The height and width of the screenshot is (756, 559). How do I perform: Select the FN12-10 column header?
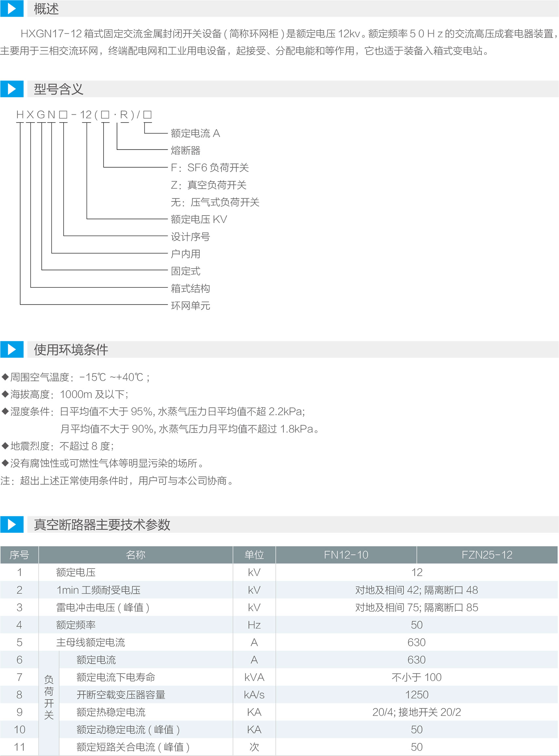346,555
